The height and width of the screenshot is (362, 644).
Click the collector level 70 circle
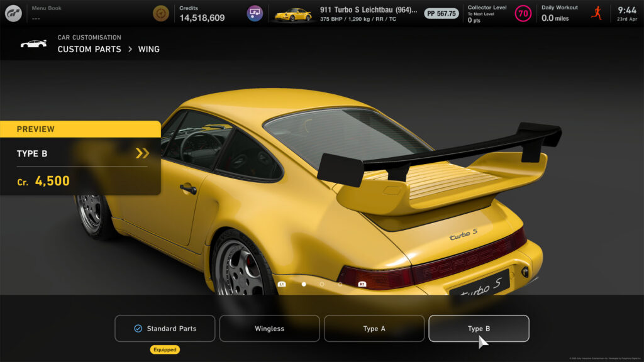(523, 14)
